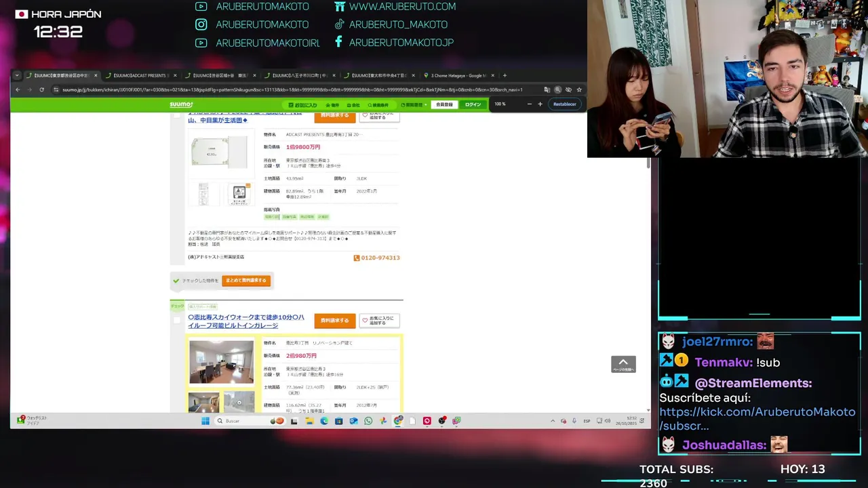This screenshot has height=488, width=868.
Task: Click the Facebook icon beside ARUBERUTOMAKOTOJP
Action: pos(339,42)
